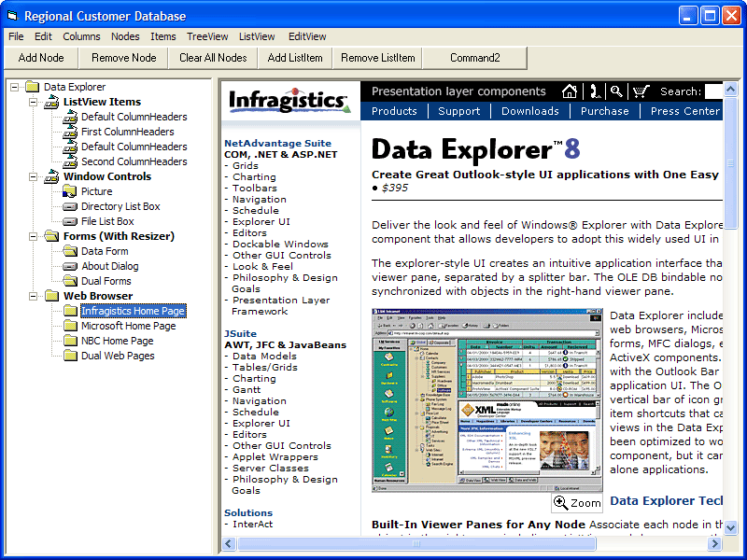The image size is (747, 560).
Task: Click the telephone contact icon
Action: click(x=595, y=91)
